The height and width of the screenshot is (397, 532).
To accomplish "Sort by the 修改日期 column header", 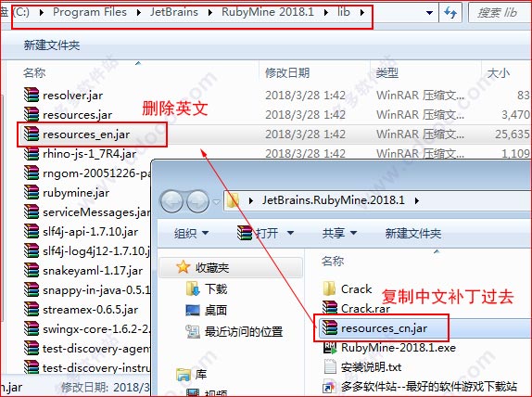I will click(x=287, y=72).
